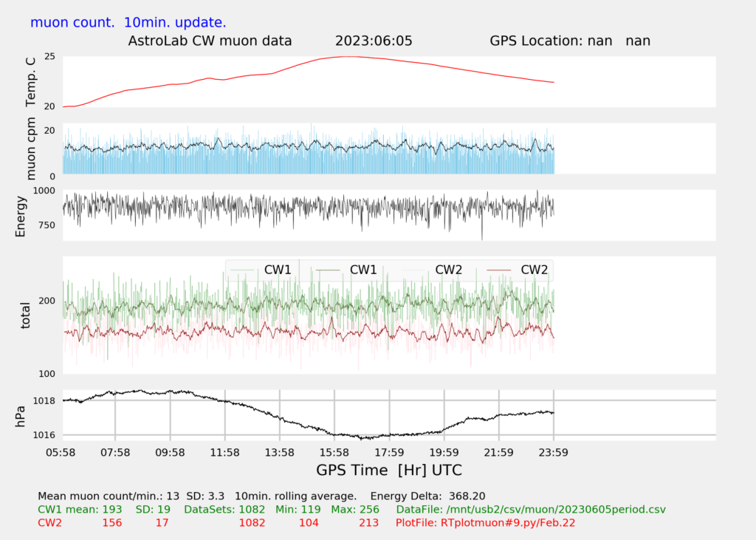Select the green 'Min: 119' value
Screen dimensions: 756x540
pyautogui.click(x=298, y=510)
